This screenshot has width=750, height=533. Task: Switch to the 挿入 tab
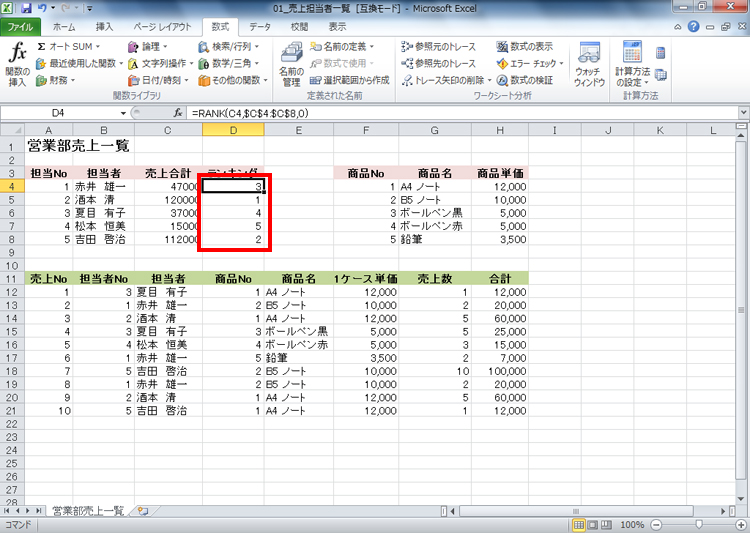pos(104,27)
